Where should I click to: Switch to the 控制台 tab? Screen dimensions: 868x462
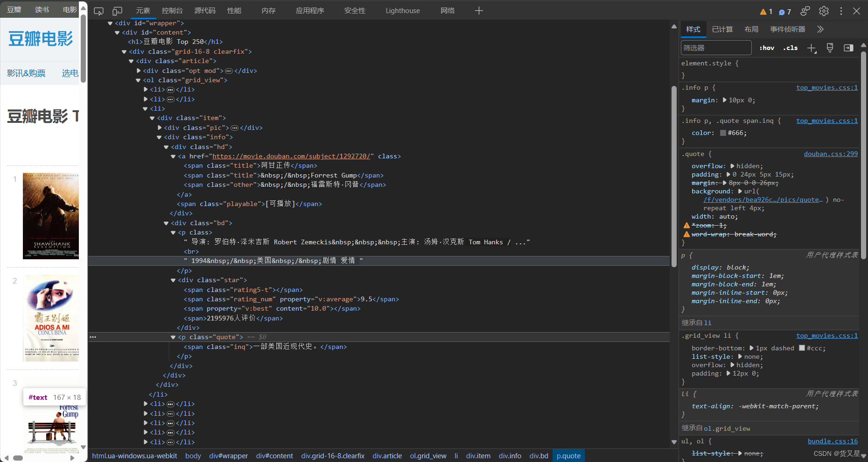(x=172, y=11)
